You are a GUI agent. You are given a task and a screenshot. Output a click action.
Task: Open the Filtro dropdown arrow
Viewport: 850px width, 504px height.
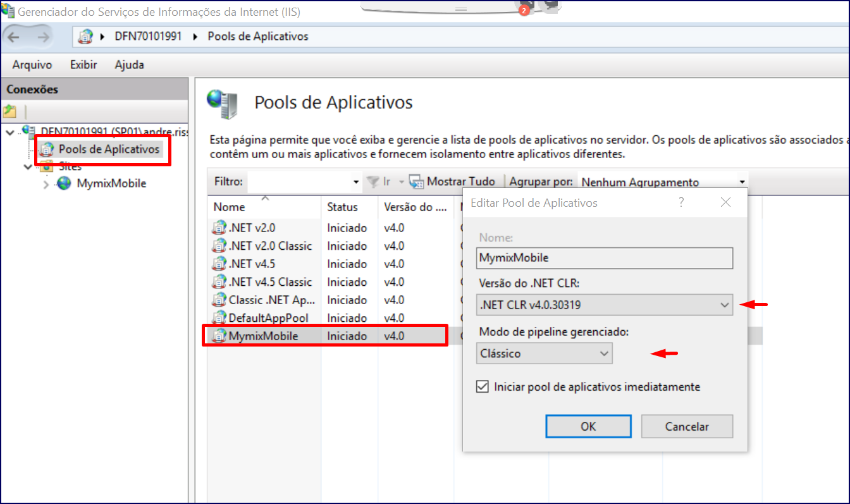(356, 182)
